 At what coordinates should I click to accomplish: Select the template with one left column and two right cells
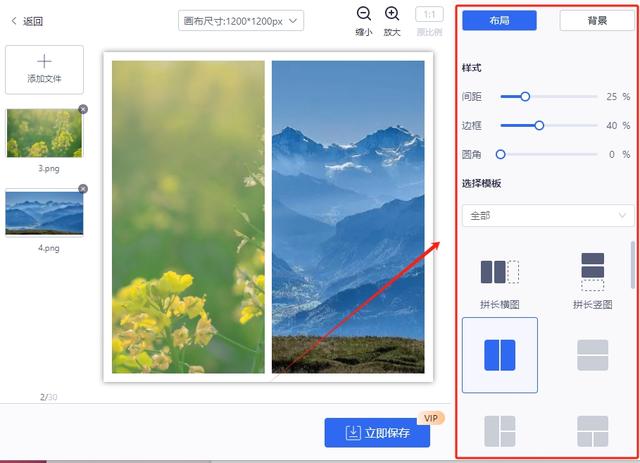tap(500, 431)
